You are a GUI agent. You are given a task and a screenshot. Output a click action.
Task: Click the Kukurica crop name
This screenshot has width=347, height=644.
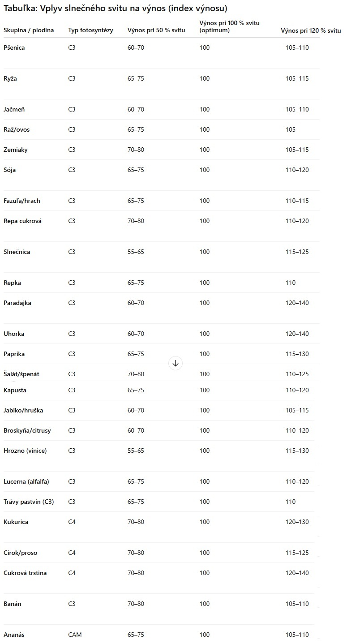coord(16,522)
